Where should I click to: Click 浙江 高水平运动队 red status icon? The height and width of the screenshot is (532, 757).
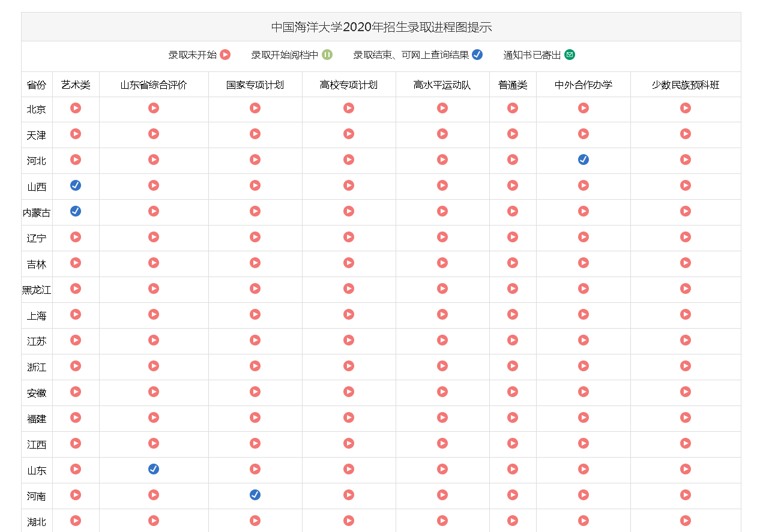(x=442, y=366)
